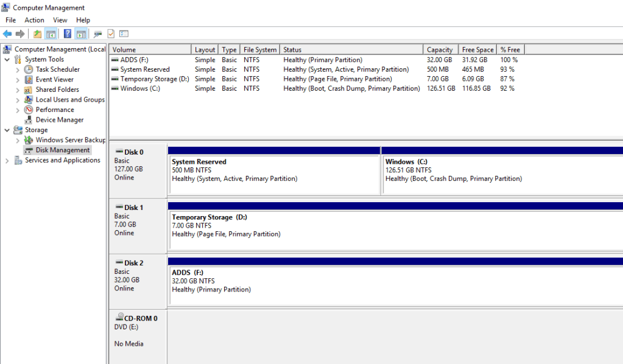
Task: Click the Back arrow in the toolbar
Action: pos(7,34)
